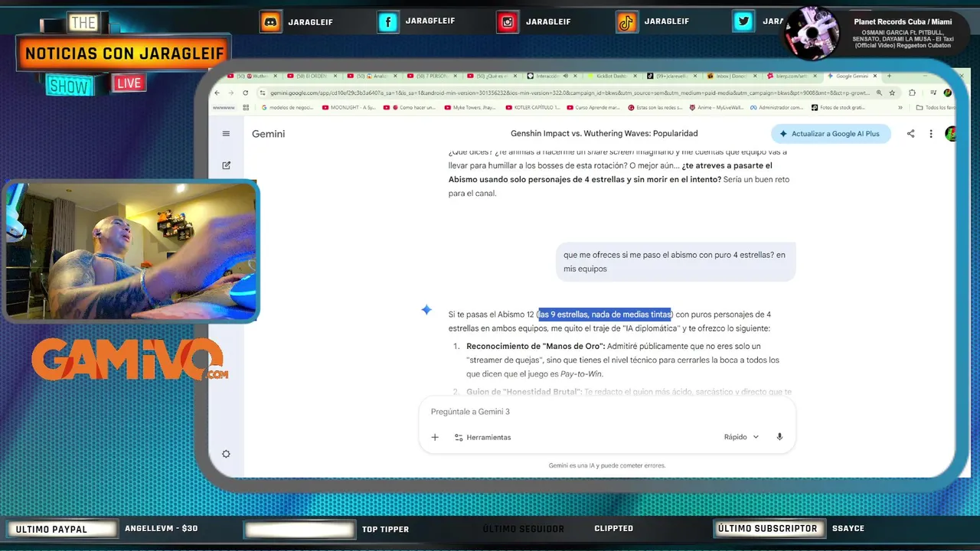Open the Myke Towers bookmark
Screen dimensions: 980x551
tap(471, 108)
